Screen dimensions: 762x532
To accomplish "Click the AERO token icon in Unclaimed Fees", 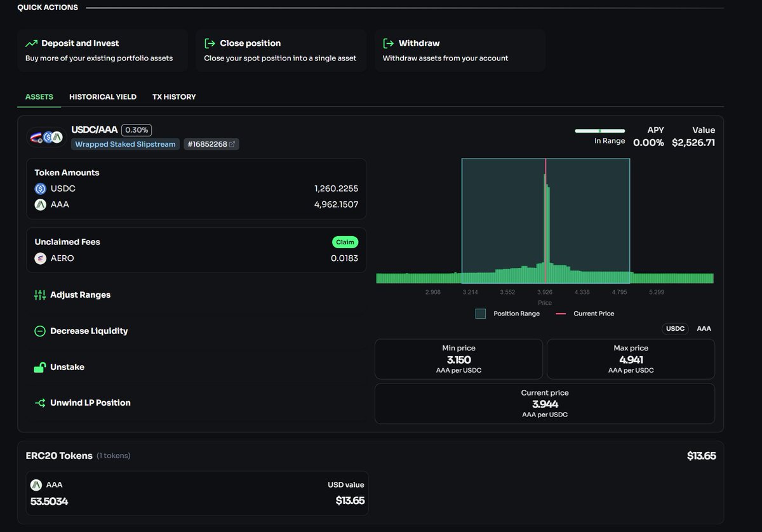I will (x=41, y=258).
